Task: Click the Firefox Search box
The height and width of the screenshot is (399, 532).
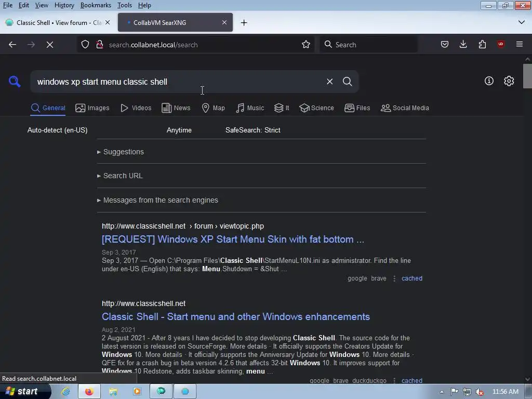Action: click(x=369, y=45)
